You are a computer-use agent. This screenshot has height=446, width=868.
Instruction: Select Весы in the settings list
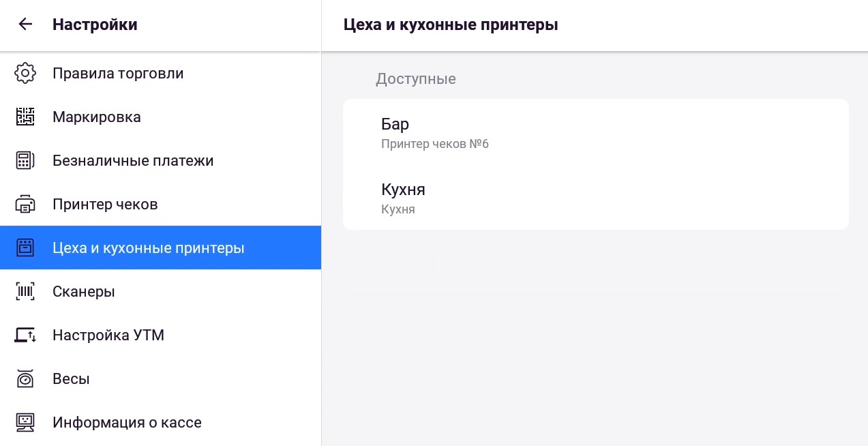point(71,379)
